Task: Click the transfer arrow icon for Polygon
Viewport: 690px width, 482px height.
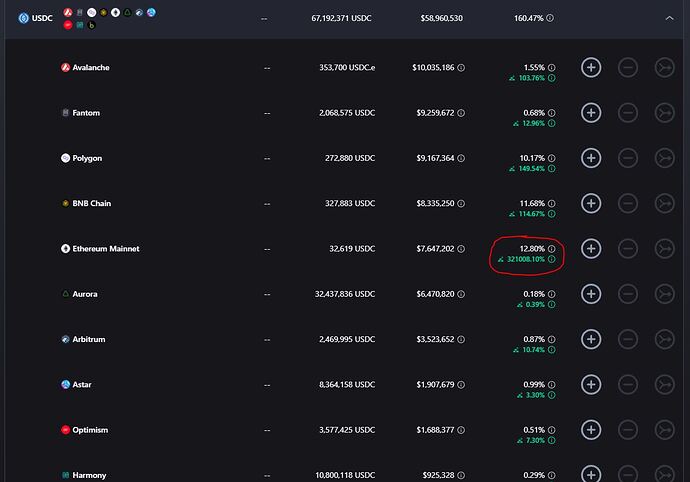Action: pos(664,158)
